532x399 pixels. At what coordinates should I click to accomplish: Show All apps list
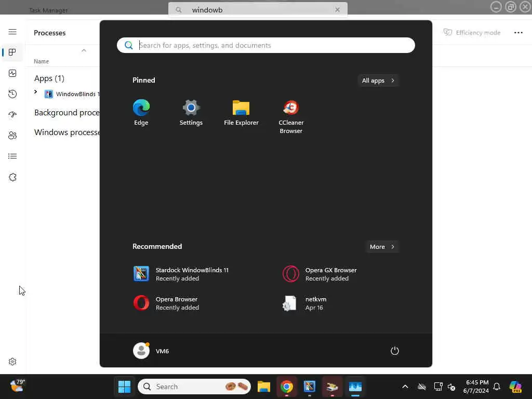pyautogui.click(x=378, y=81)
